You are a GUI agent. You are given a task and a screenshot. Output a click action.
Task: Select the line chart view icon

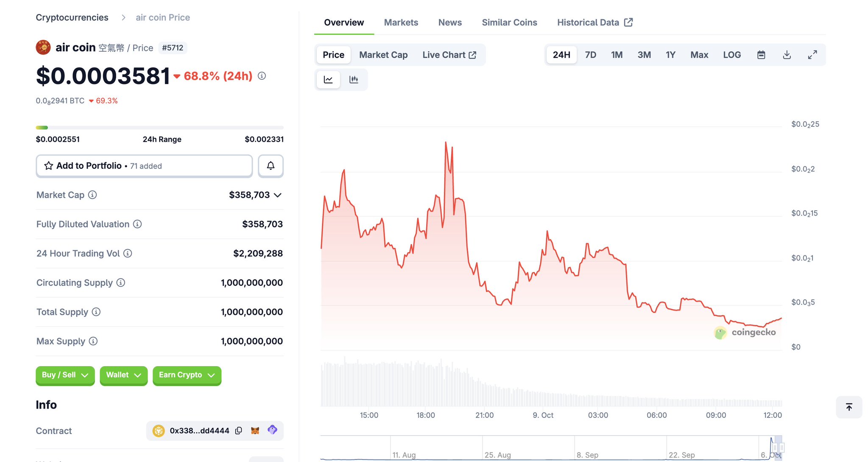tap(328, 79)
